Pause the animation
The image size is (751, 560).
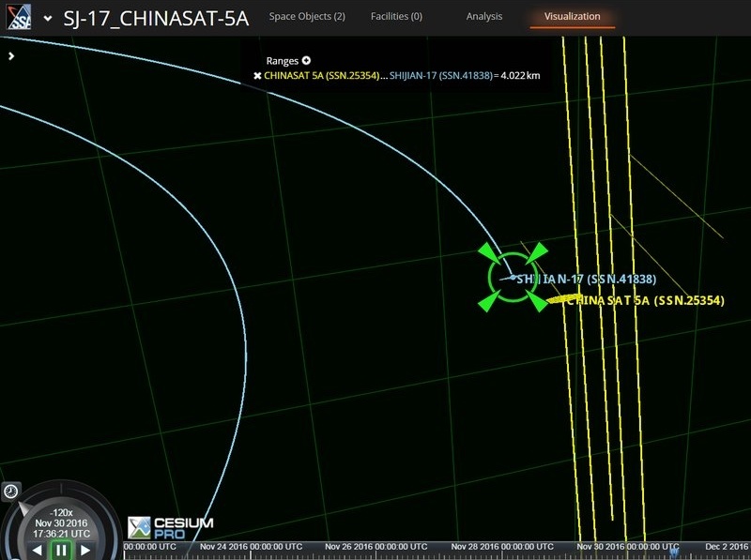[61, 551]
